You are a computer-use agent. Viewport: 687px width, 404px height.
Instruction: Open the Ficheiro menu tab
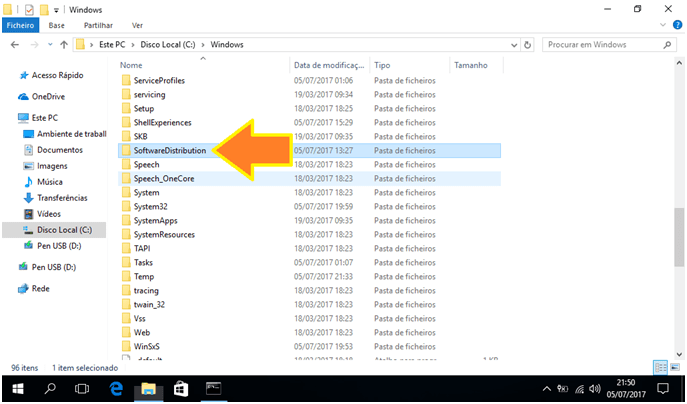21,24
